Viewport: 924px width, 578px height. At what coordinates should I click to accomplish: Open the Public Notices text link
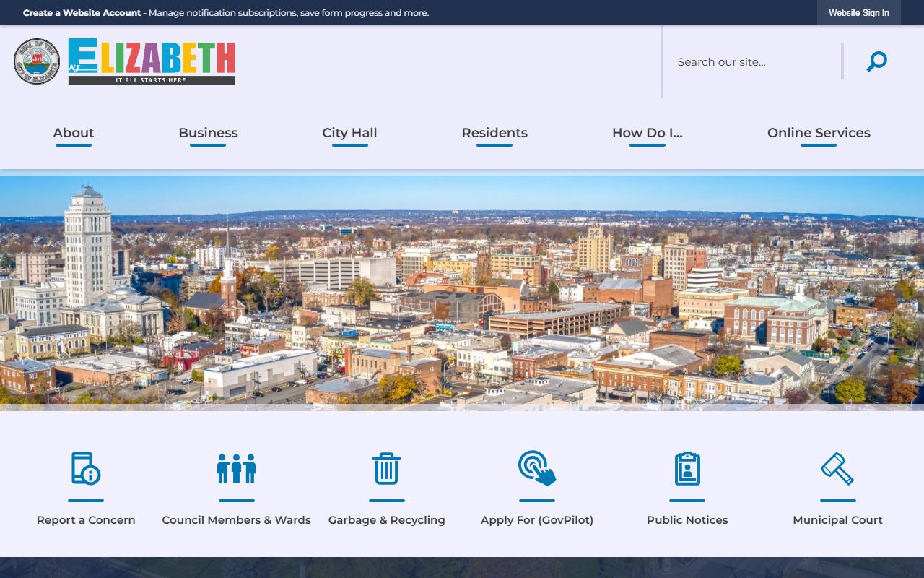coord(687,520)
